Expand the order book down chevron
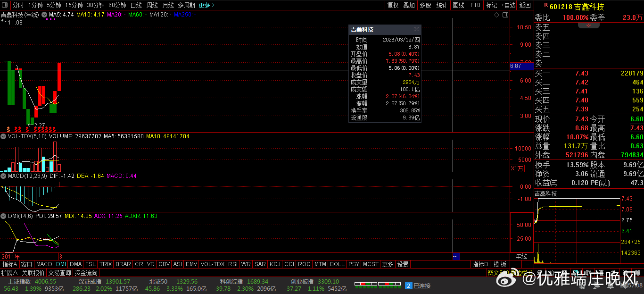644x294 pixels. (589, 25)
